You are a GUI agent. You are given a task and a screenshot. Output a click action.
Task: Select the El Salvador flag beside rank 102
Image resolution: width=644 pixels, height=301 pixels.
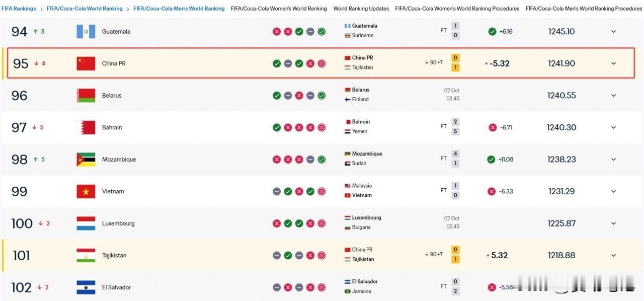tap(86, 287)
